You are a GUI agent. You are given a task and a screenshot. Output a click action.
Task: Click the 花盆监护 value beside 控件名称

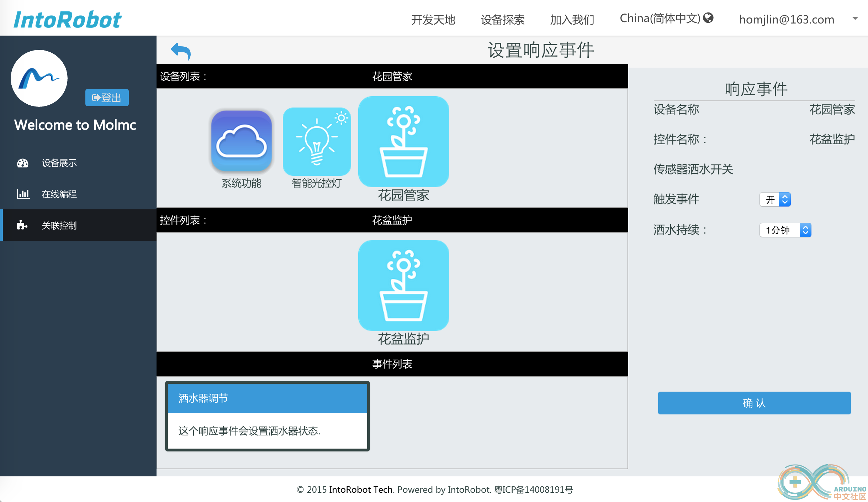click(x=832, y=139)
